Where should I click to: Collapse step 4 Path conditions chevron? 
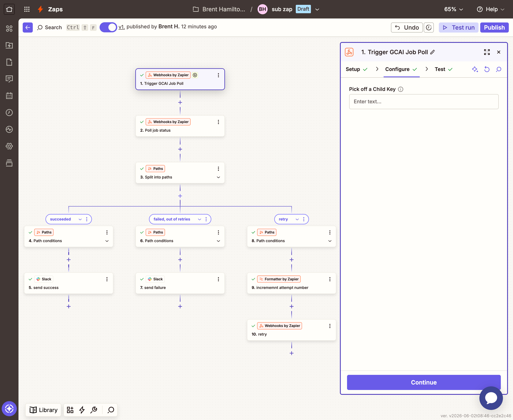coord(107,241)
